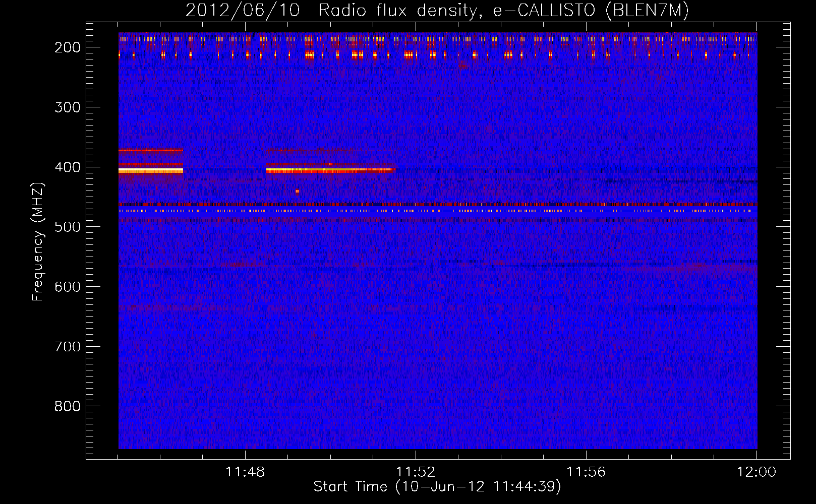Select the 500 frequency tick label

tap(68, 227)
